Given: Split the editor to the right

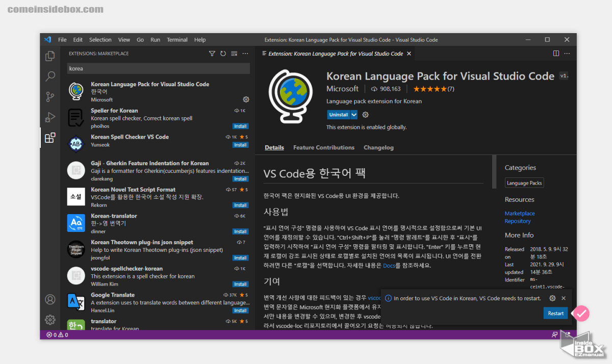Looking at the screenshot, I should coord(556,54).
